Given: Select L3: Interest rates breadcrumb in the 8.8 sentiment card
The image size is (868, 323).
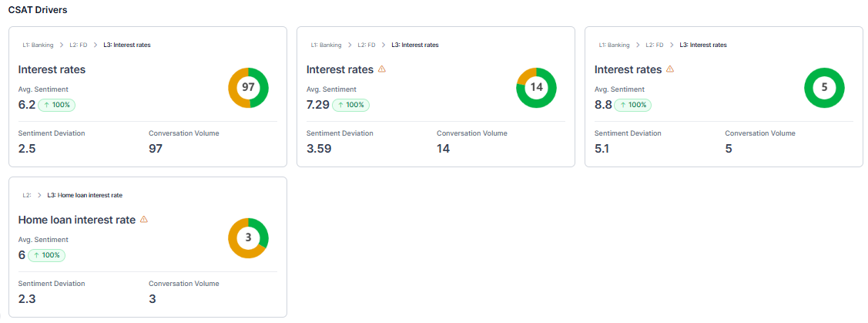Looking at the screenshot, I should 702,45.
